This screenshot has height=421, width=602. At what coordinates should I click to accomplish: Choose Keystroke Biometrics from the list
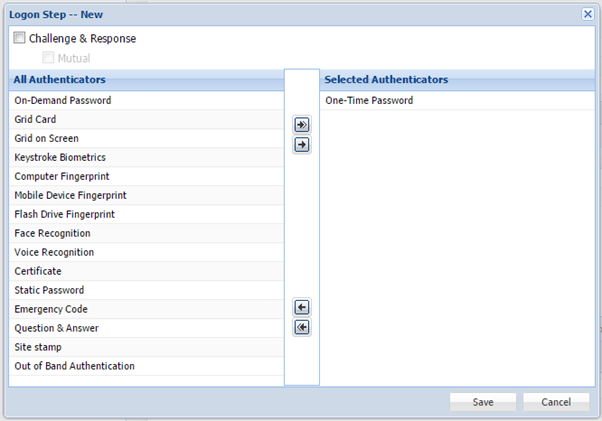[x=60, y=158]
